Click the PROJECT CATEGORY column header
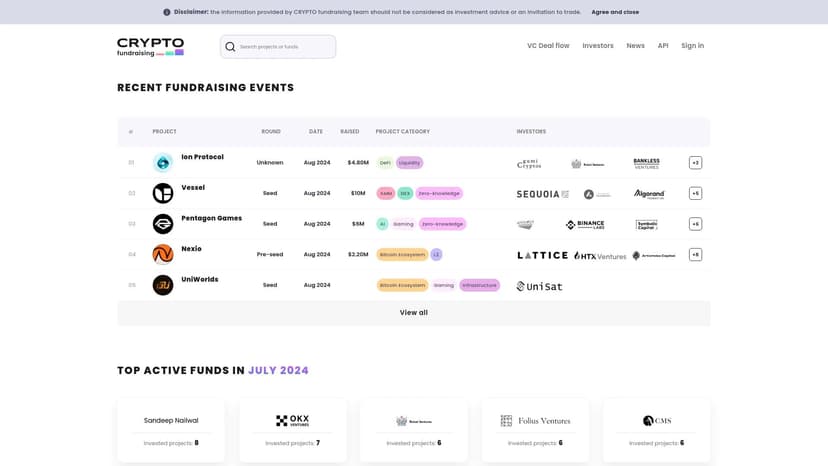 click(x=402, y=132)
